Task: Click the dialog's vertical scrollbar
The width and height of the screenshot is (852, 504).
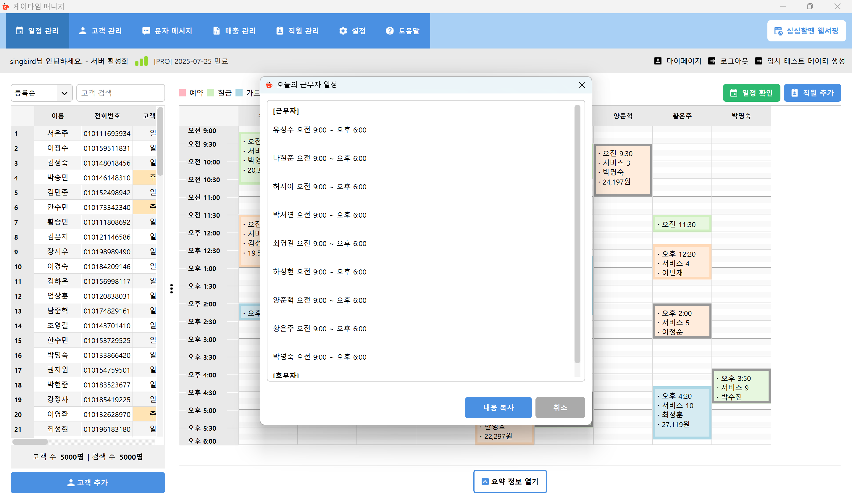Action: tap(577, 234)
